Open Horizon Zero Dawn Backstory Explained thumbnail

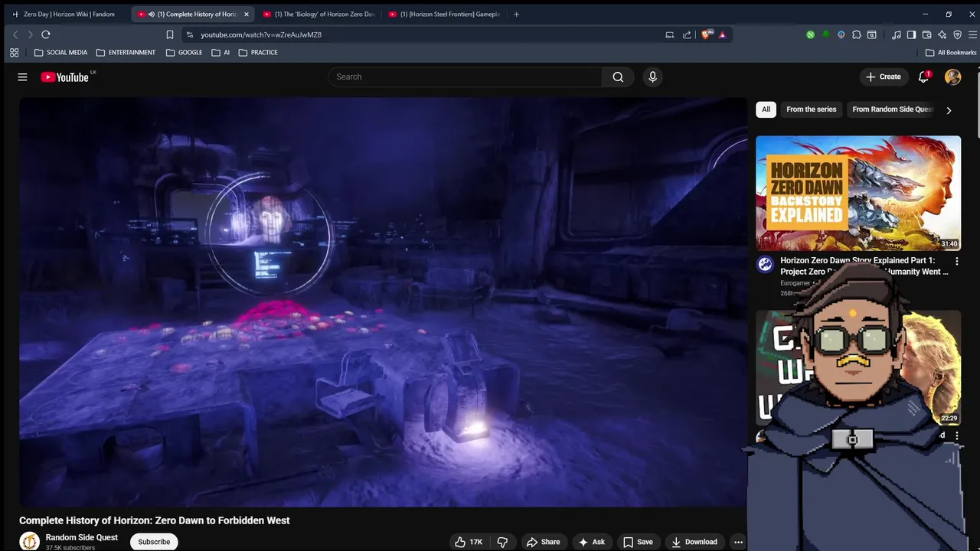pos(858,194)
